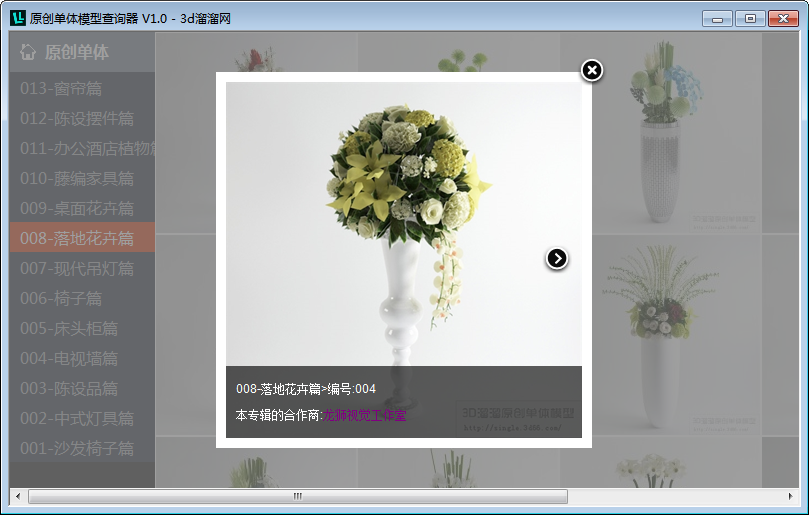Open the 002-中式灯具篇 category
Image resolution: width=809 pixels, height=515 pixels.
(82, 417)
